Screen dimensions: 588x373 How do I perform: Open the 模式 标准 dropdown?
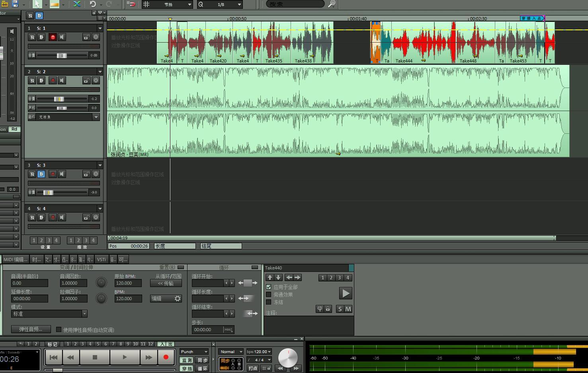(49, 314)
